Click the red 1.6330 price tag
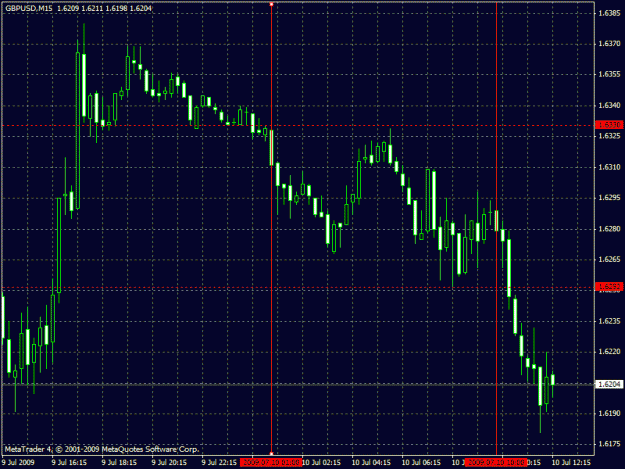 tap(609, 125)
